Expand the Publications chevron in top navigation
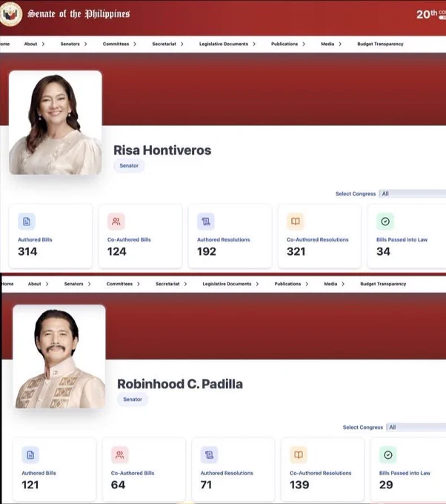Screen dimensions: 446x504 tap(304, 44)
